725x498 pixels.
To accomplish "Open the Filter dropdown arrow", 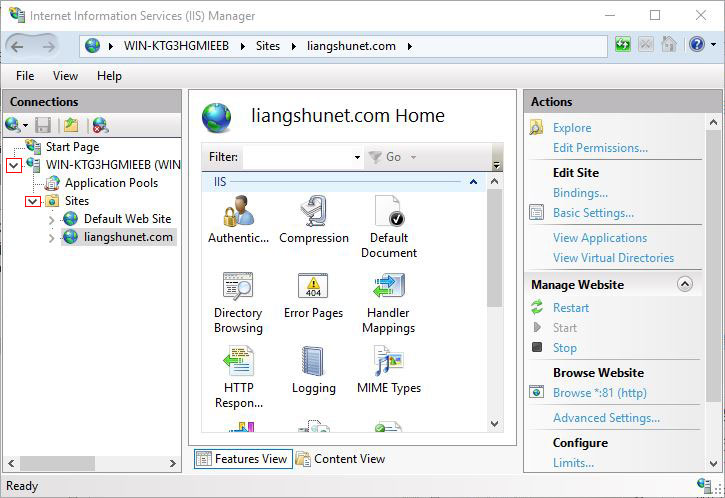I will (x=357, y=157).
